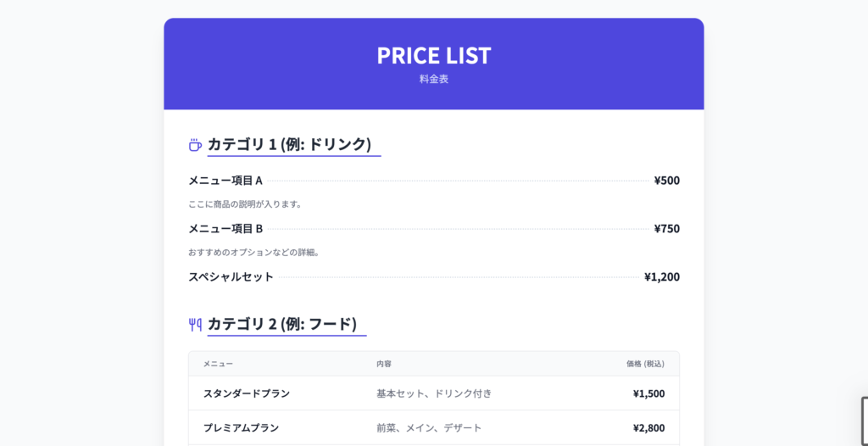The width and height of the screenshot is (868, 446).
Task: Click the coffee cup icon beside カテゴリ 1
Action: pos(195,145)
